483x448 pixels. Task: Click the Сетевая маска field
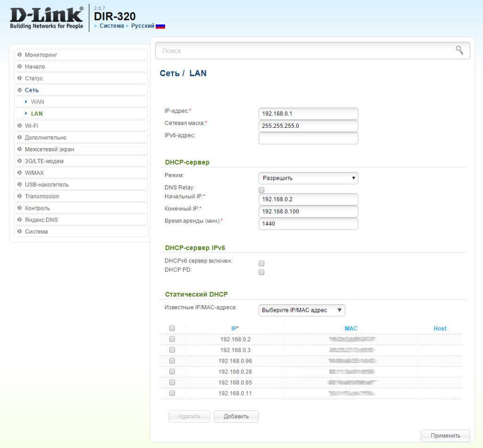pyautogui.click(x=308, y=126)
